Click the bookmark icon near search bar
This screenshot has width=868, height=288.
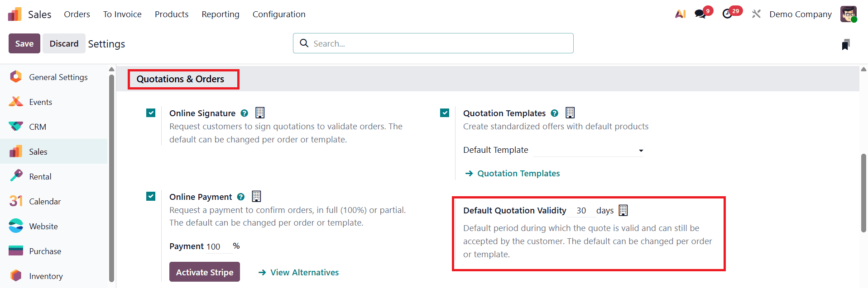tap(845, 44)
